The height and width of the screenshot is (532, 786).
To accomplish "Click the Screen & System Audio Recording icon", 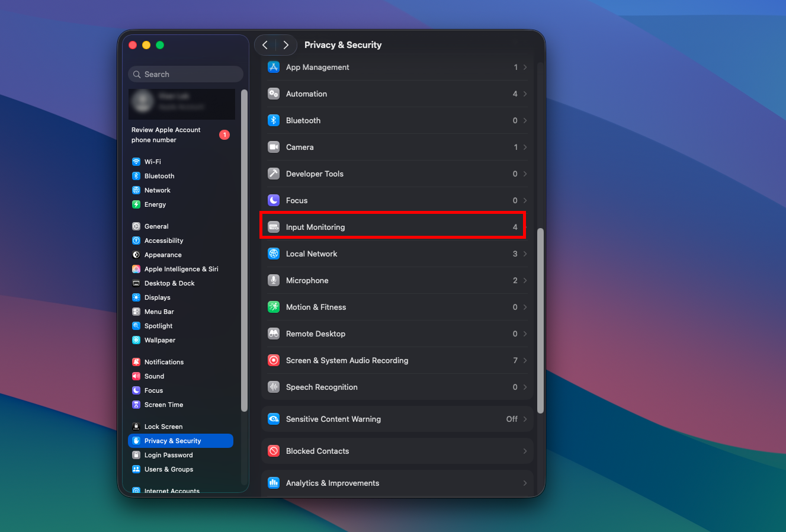I will 273,360.
